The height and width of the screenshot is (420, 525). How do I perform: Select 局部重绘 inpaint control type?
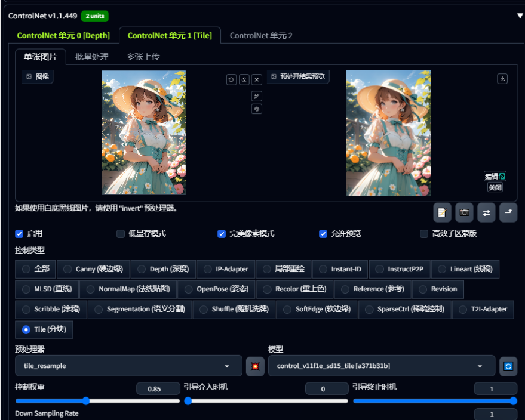click(x=284, y=269)
